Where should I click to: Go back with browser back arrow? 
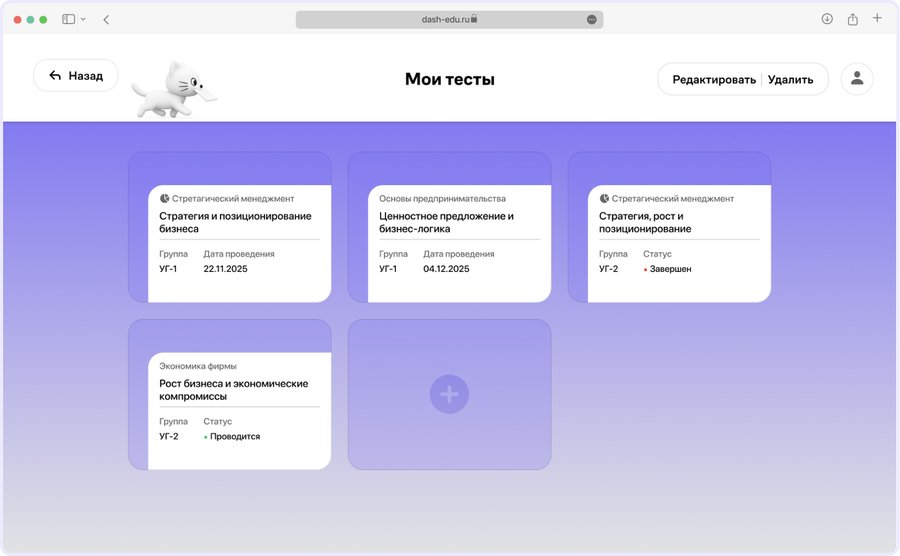pyautogui.click(x=106, y=20)
